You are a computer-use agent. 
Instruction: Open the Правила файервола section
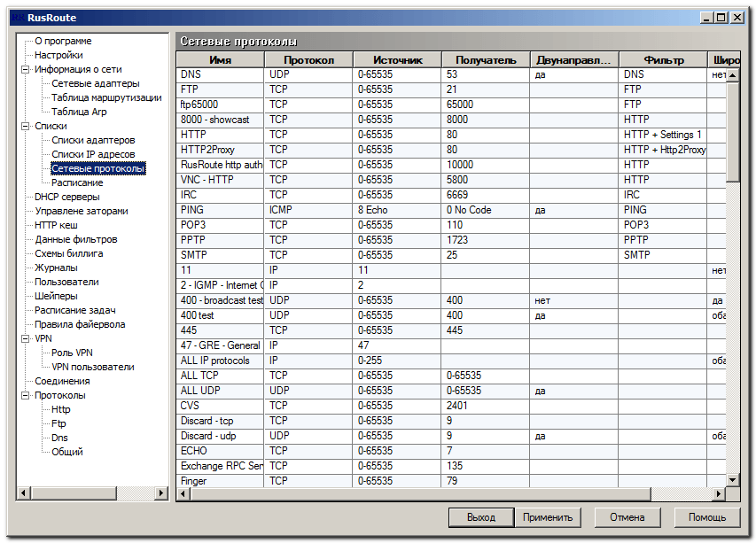pos(80,324)
